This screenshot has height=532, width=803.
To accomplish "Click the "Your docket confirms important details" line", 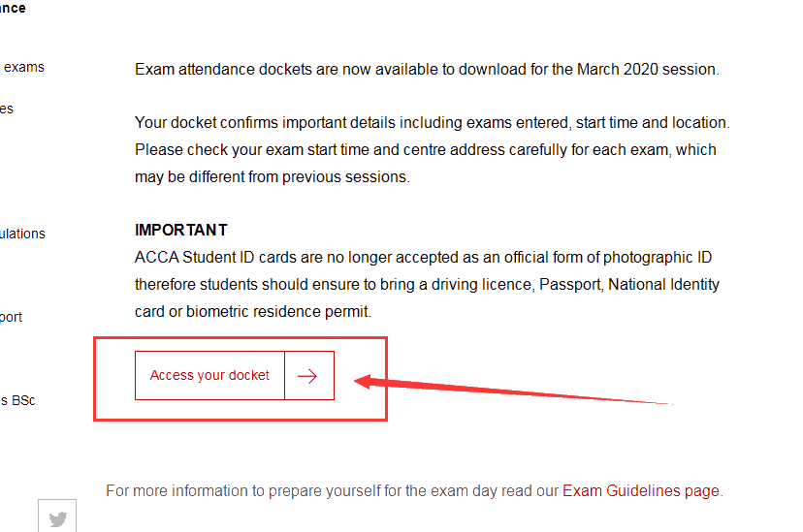I will [432, 123].
